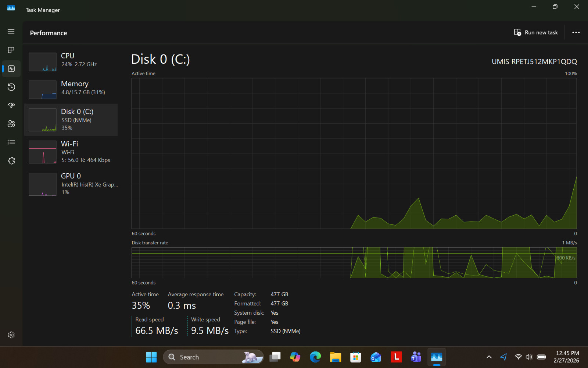Click the GPU 0 mini graph thumbnail

coord(43,184)
